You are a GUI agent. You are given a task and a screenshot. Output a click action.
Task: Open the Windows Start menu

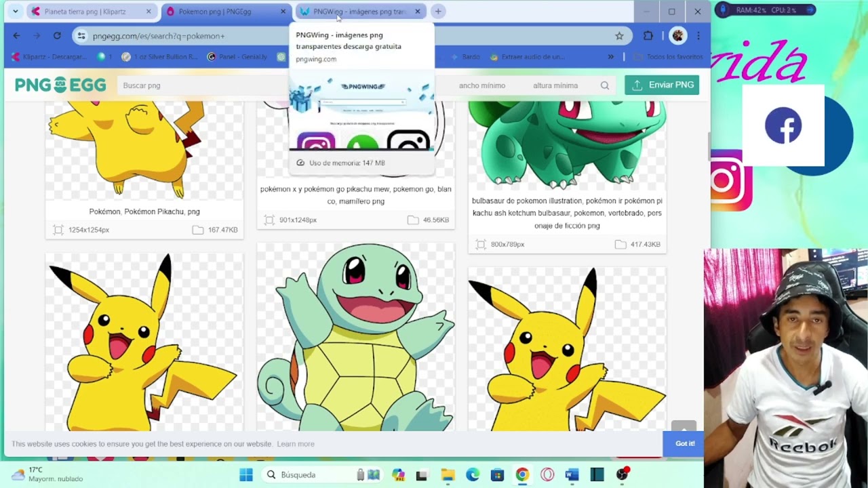pos(246,474)
